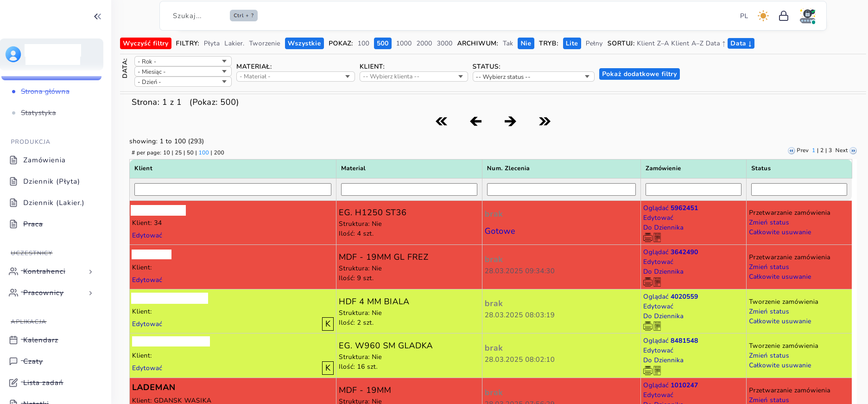Go to the last page double-arrow
The height and width of the screenshot is (404, 868).
point(545,122)
